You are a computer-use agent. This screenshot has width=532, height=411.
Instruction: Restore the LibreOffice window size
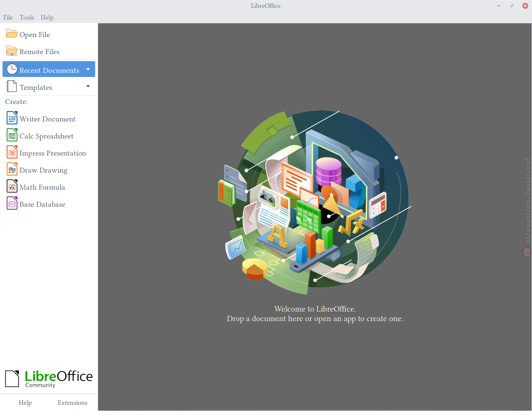click(512, 6)
